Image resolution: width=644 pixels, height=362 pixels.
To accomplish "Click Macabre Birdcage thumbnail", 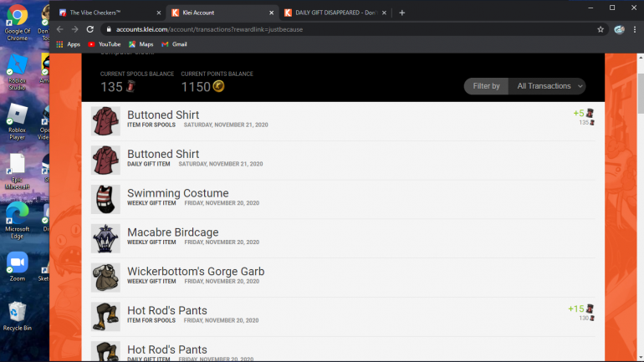I will tap(105, 238).
